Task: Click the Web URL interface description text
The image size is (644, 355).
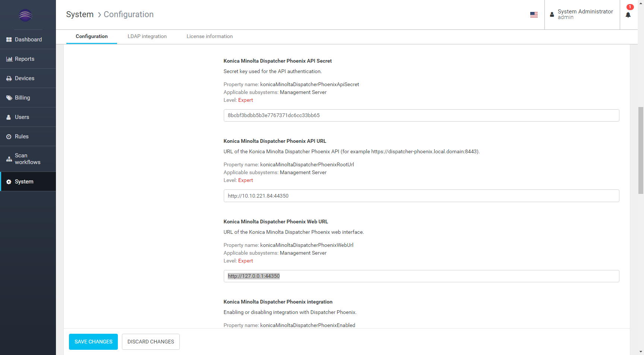Action: click(293, 232)
